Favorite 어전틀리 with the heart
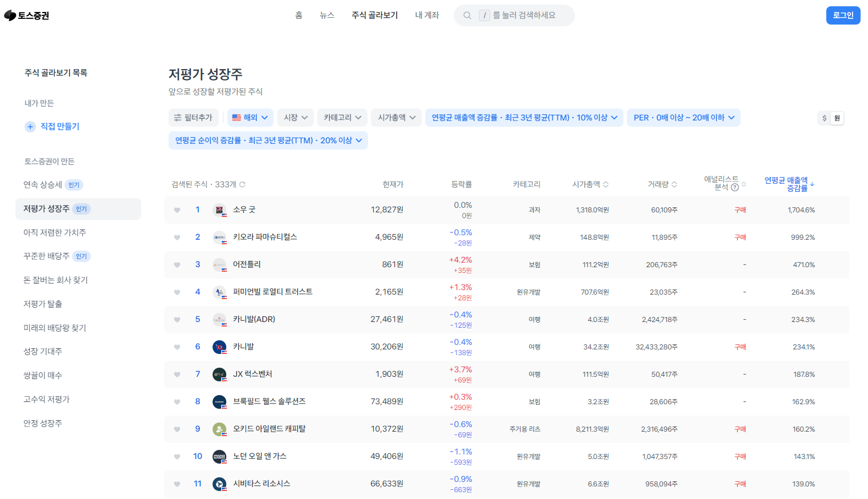 [x=177, y=265]
